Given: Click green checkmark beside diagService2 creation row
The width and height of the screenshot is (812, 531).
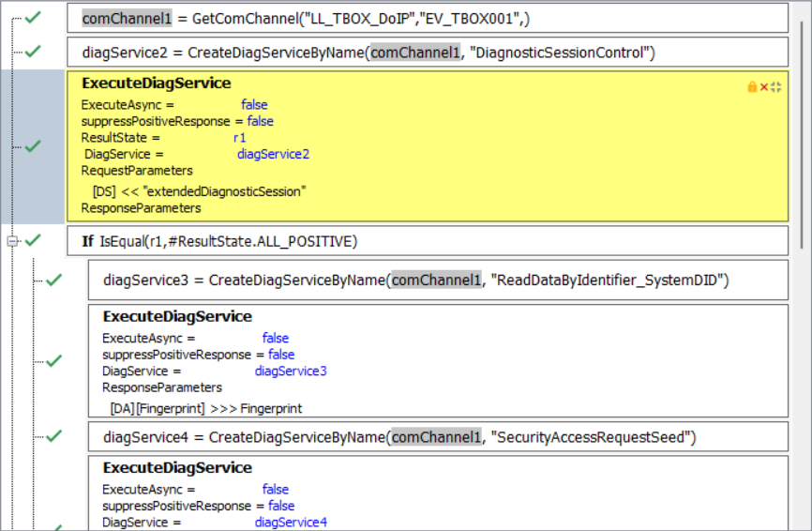Looking at the screenshot, I should tap(34, 52).
